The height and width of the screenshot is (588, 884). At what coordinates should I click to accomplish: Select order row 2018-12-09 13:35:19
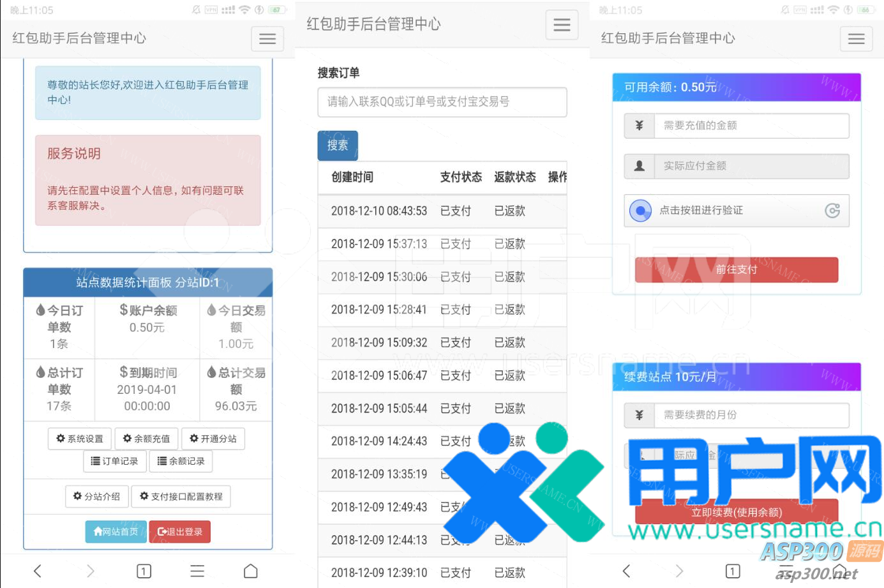(x=442, y=474)
